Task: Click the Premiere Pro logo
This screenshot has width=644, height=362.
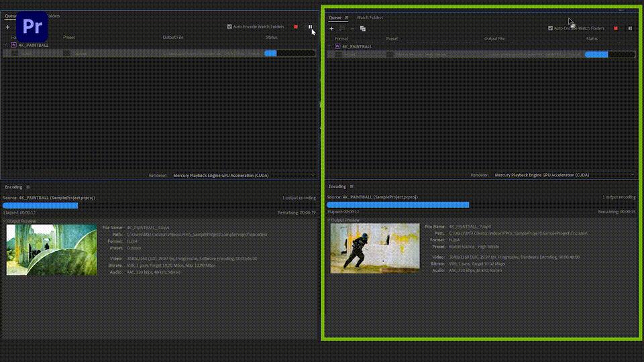Action: [32, 26]
